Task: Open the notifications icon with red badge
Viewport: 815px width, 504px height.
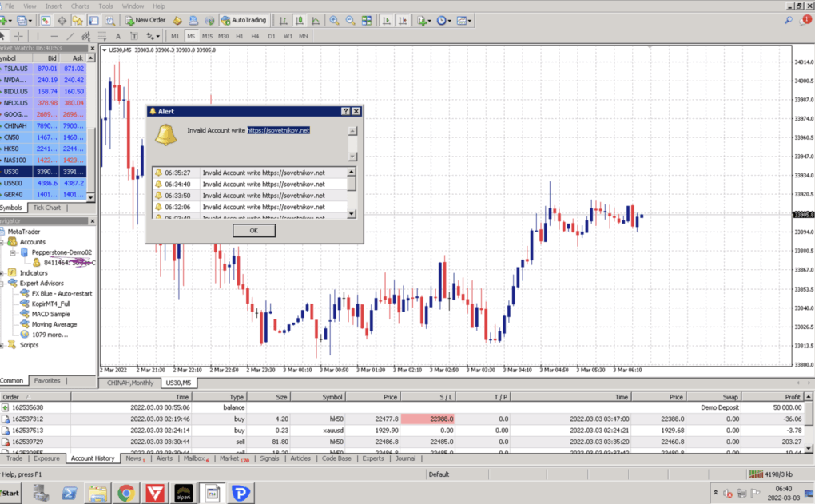Action: point(805,20)
